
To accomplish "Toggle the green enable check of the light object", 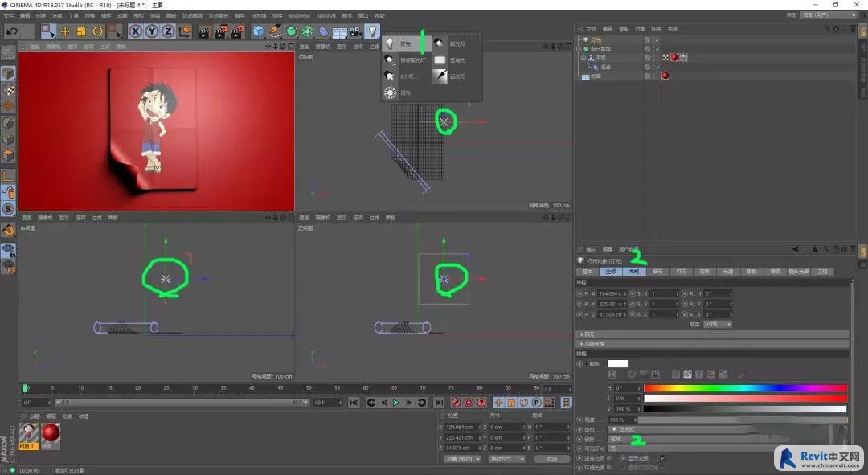I will [x=657, y=40].
